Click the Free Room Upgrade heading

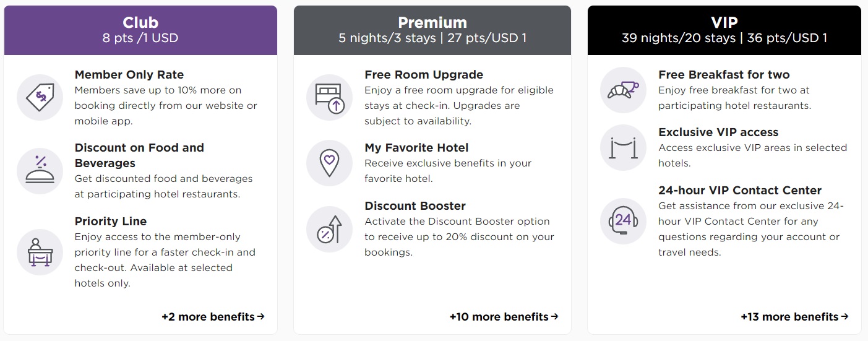[x=424, y=75]
